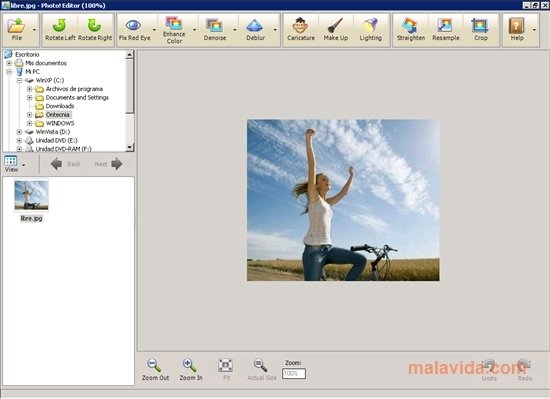Open the Lighting tool

[x=370, y=30]
